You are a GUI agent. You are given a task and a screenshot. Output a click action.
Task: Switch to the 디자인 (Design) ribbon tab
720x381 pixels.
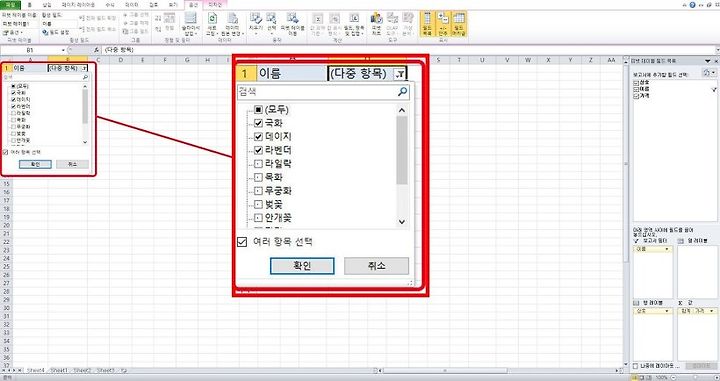coord(214,5)
